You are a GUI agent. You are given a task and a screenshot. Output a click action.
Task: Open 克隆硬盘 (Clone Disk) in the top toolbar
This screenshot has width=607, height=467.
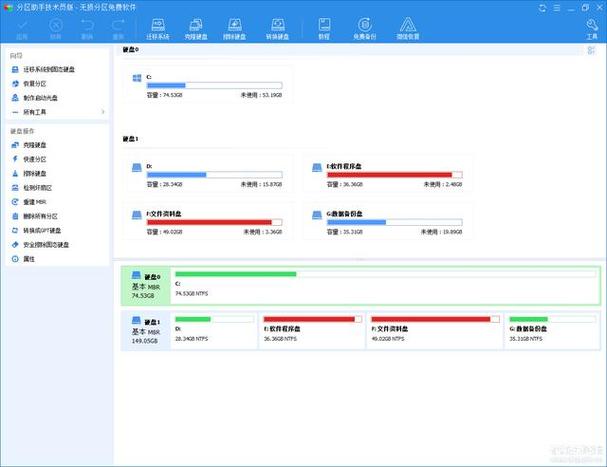point(196,29)
